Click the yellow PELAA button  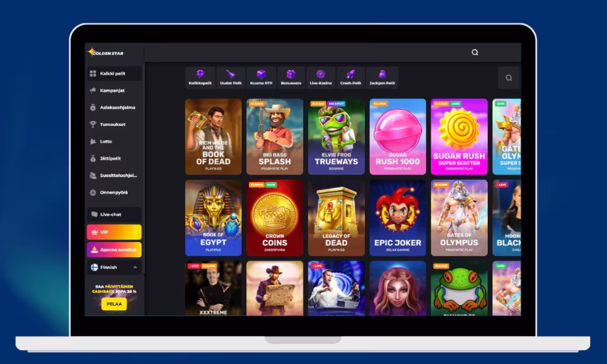(114, 304)
